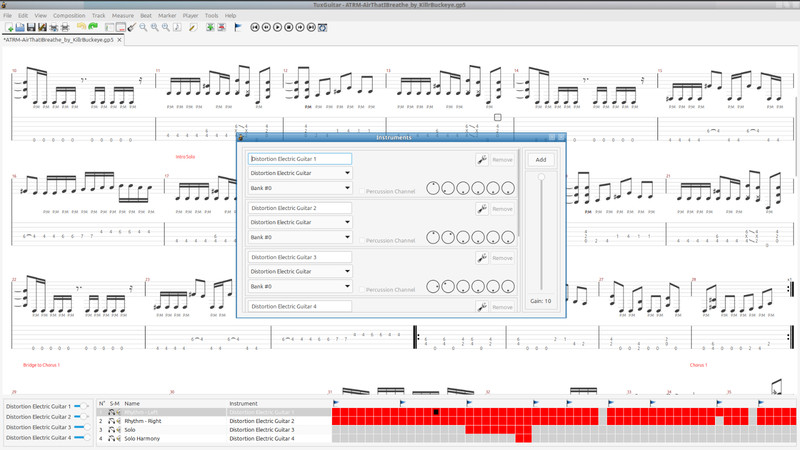Click the blue marker flag toolbar icon
Screen dimensions: 800x450
click(238, 27)
